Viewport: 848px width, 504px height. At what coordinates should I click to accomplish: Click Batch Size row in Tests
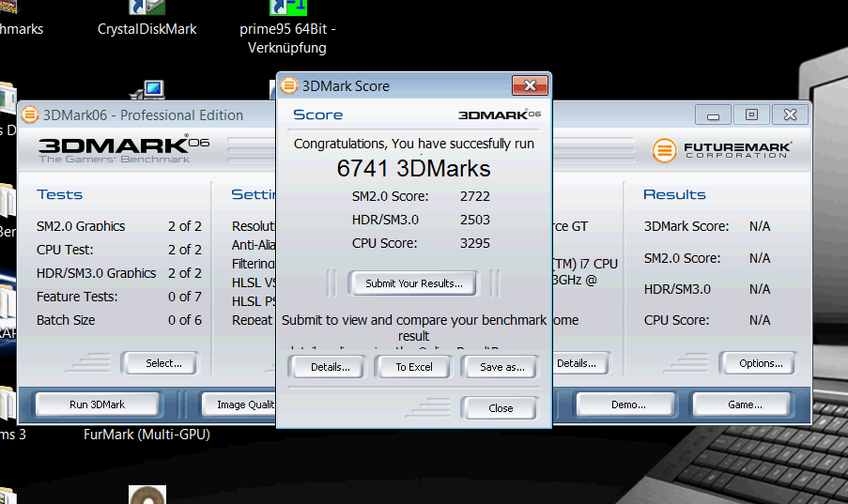click(x=119, y=320)
